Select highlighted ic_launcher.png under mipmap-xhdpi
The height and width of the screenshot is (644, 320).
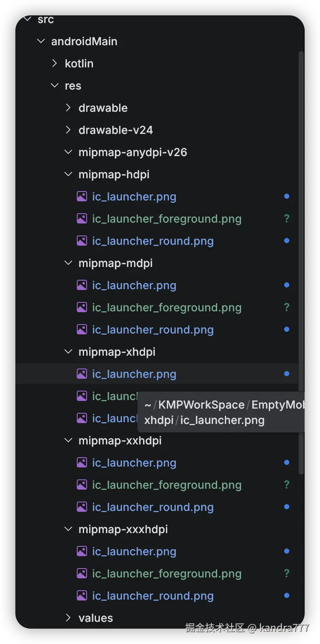(x=134, y=374)
